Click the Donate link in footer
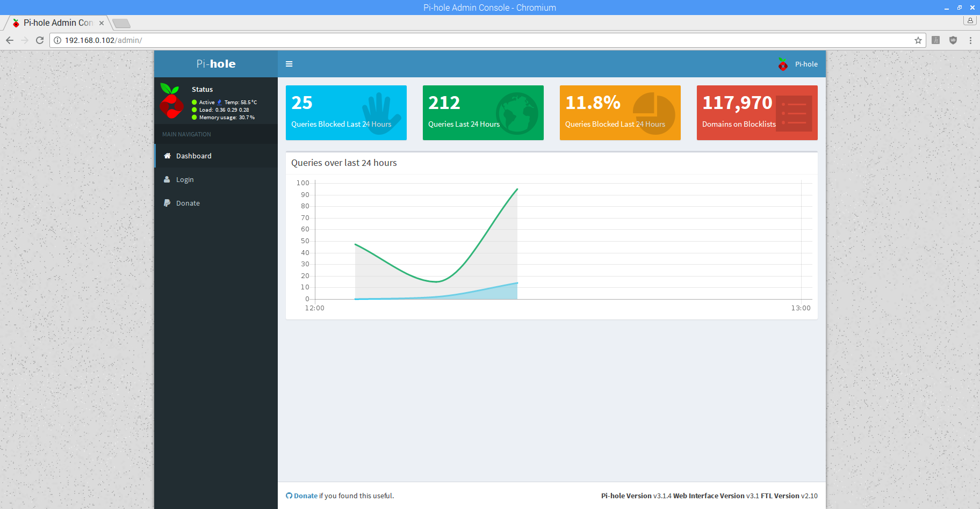 (306, 496)
